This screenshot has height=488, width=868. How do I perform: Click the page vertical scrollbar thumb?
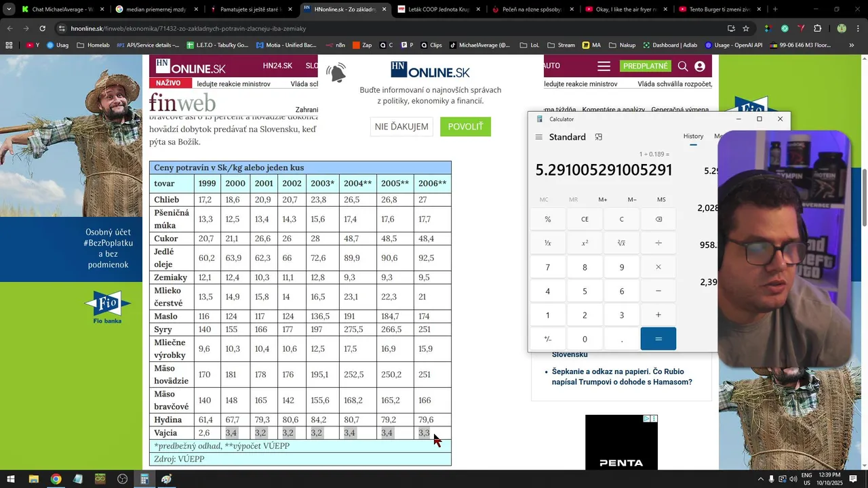pos(865,197)
